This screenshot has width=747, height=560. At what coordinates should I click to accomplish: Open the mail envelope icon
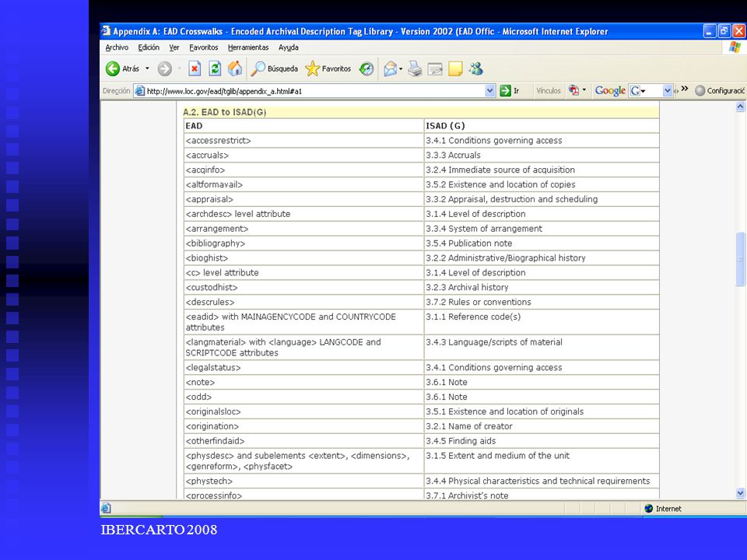[390, 69]
